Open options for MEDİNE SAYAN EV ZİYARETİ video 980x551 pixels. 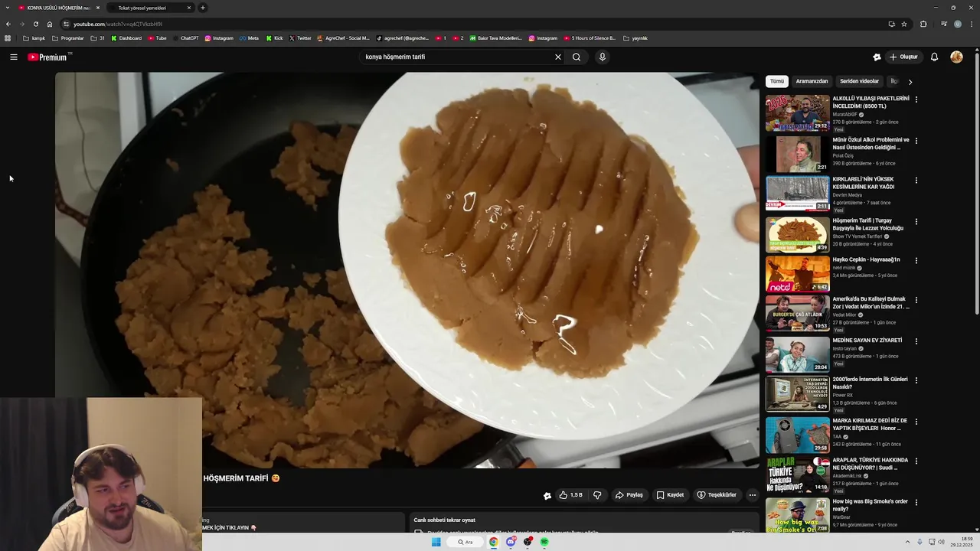click(916, 341)
